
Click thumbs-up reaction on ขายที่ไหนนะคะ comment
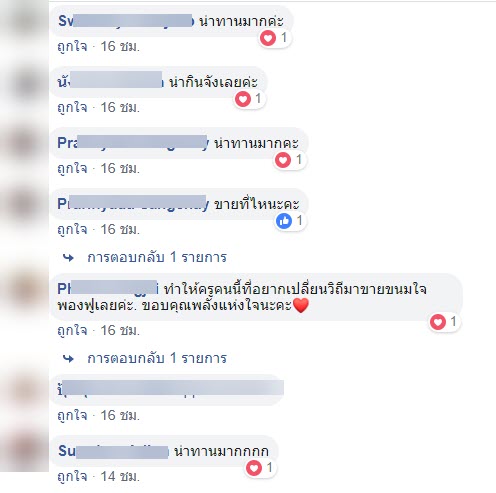pyautogui.click(x=284, y=221)
